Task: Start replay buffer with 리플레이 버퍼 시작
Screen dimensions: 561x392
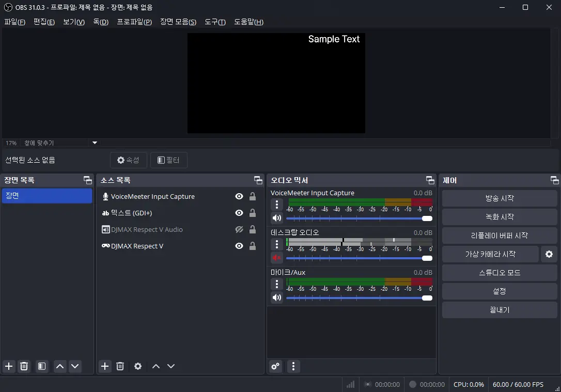Action: point(500,236)
